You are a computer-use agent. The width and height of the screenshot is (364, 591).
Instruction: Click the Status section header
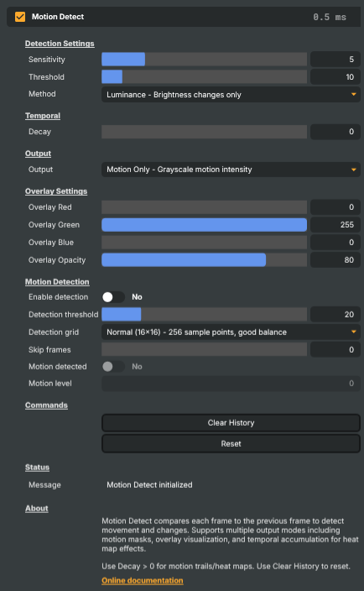click(37, 468)
